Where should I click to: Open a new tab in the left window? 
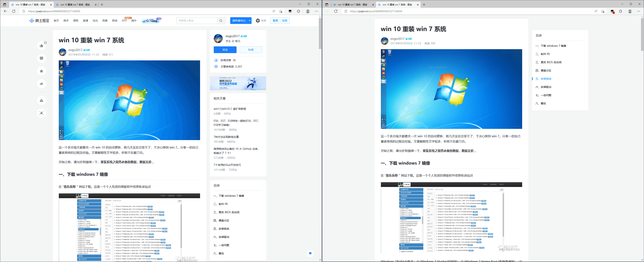[x=102, y=4]
